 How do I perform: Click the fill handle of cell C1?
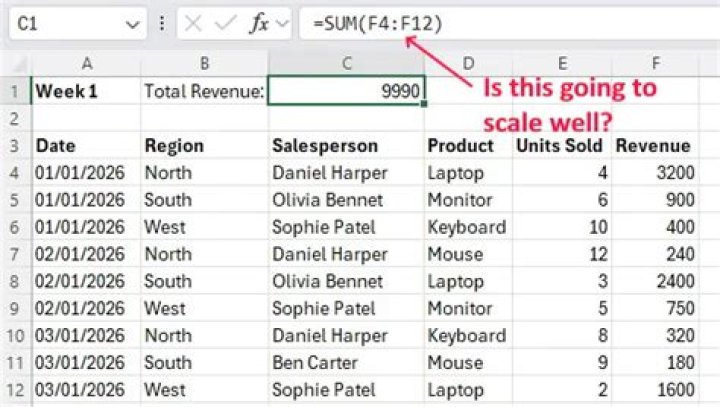click(x=424, y=104)
